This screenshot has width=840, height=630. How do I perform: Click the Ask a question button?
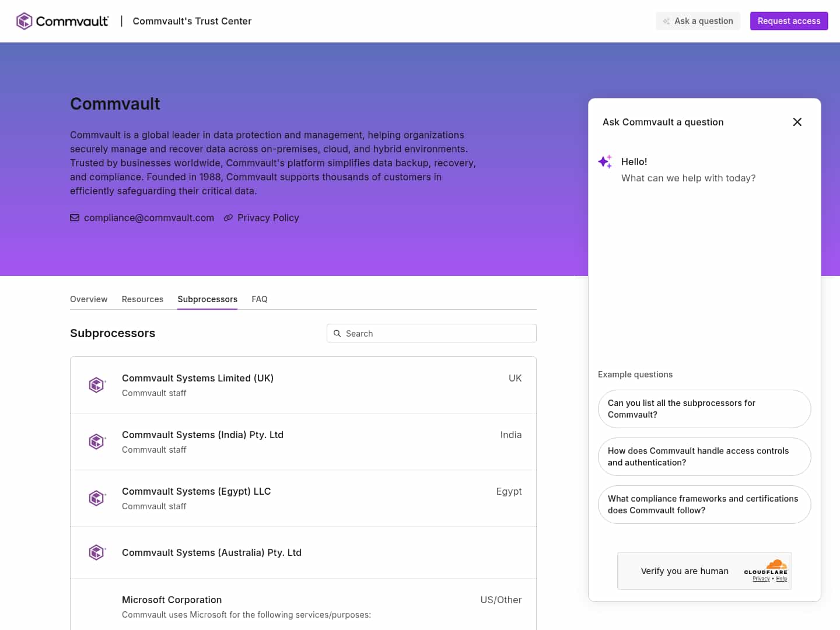click(698, 21)
